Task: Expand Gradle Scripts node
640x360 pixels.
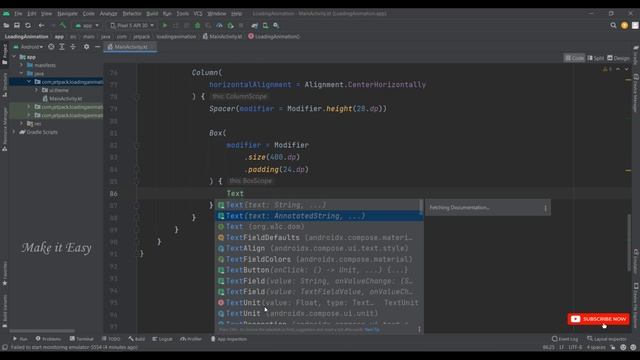Action: point(14,132)
